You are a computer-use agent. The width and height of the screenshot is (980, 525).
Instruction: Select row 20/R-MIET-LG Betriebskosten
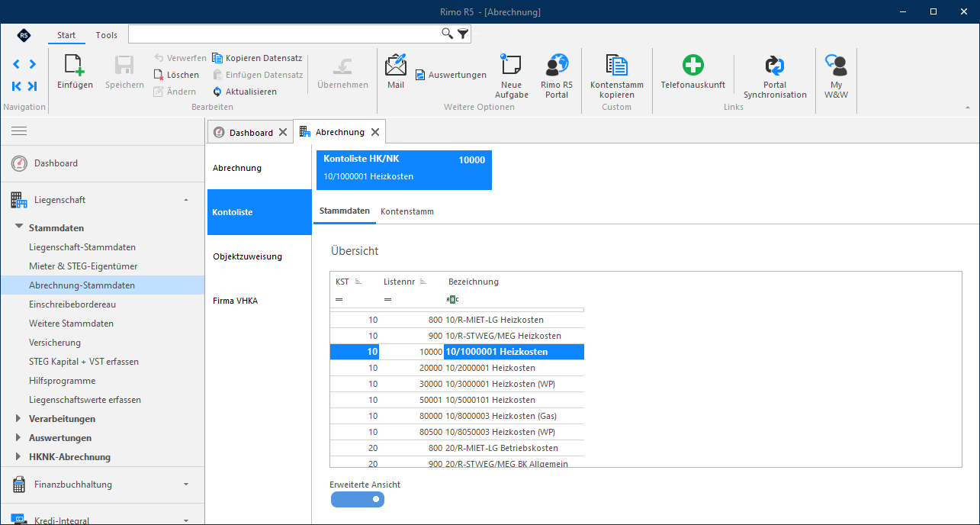click(457, 448)
